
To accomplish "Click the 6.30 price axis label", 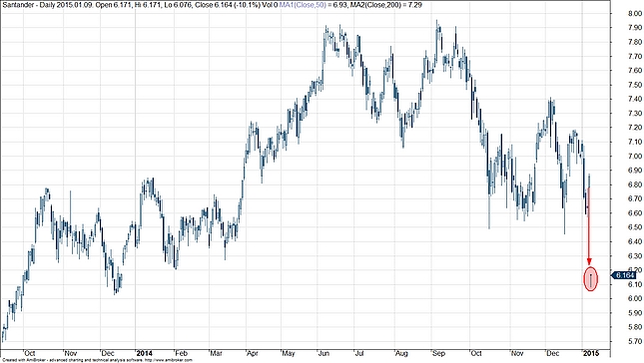I will 635,256.
